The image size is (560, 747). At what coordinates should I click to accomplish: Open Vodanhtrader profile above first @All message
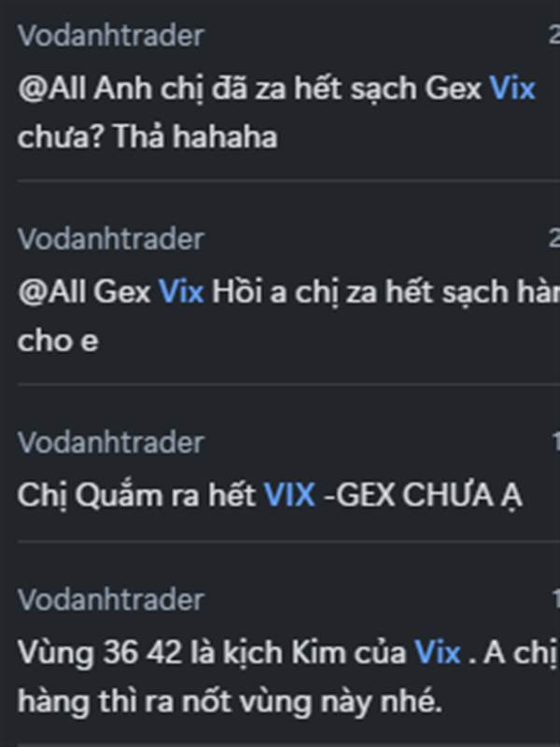[111, 35]
